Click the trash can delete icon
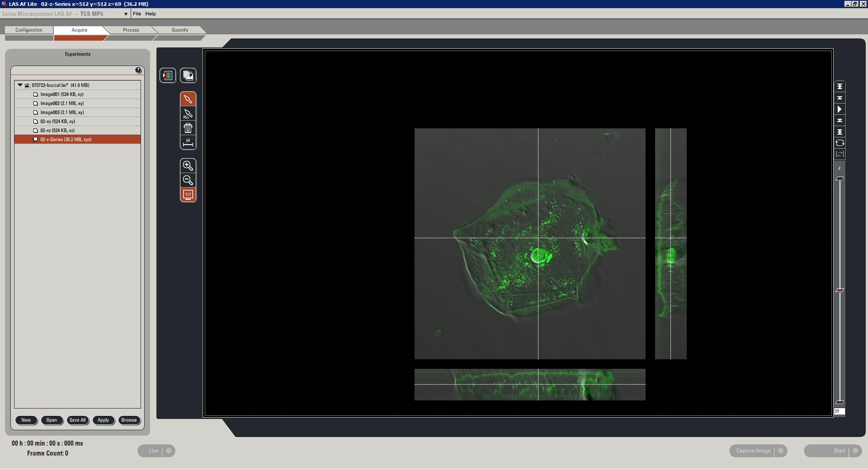The image size is (868, 470). pyautogui.click(x=188, y=128)
